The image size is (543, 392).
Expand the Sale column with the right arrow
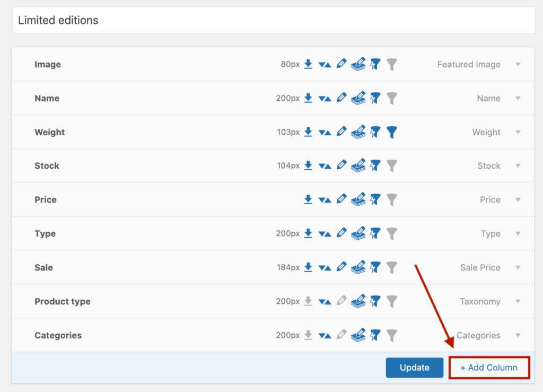tap(518, 267)
